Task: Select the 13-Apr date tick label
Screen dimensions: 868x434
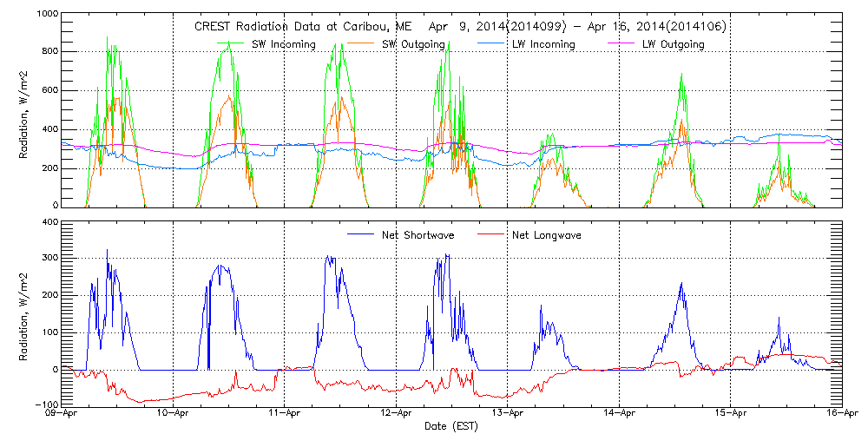Action: (x=508, y=415)
